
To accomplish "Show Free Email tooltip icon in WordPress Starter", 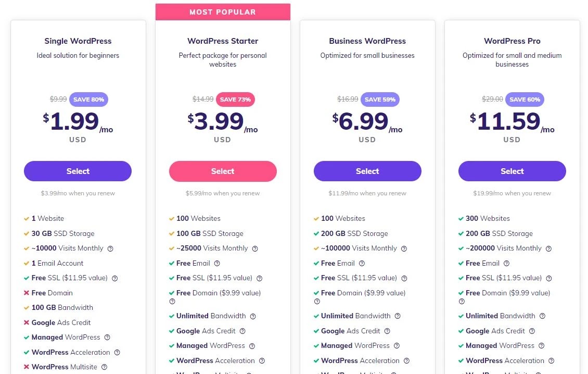I will [x=217, y=263].
